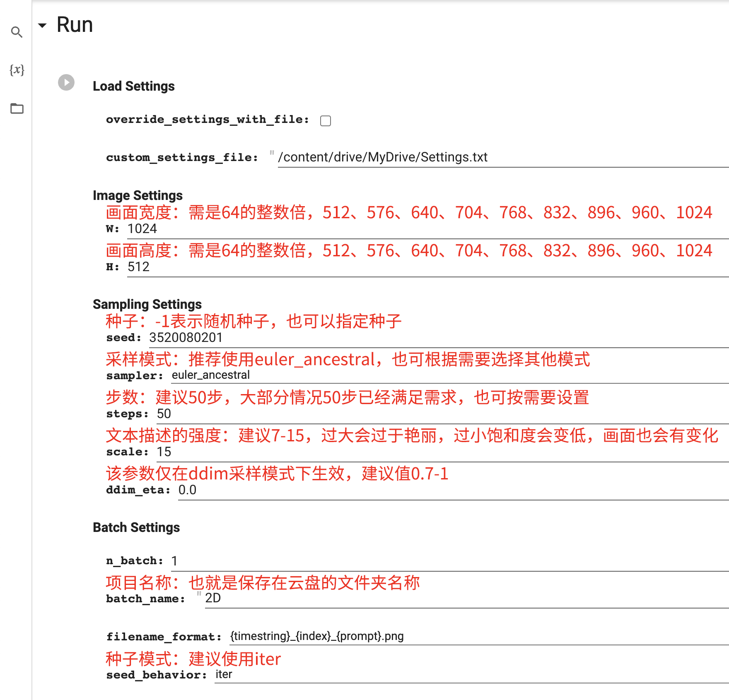Click the custom_settings_file label
The width and height of the screenshot is (729, 700).
(x=182, y=158)
